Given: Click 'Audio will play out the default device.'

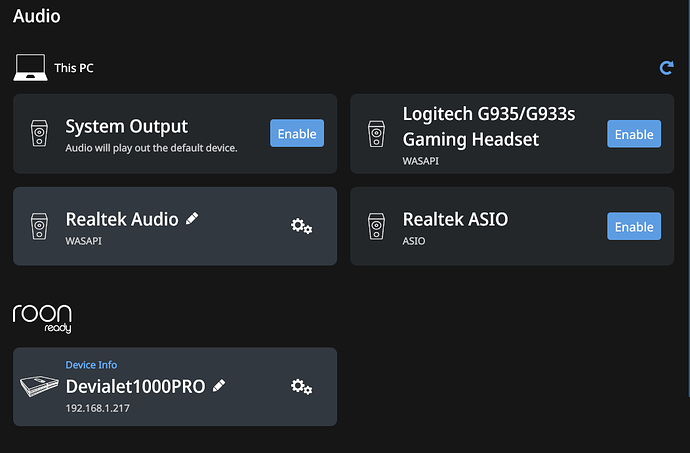Looking at the screenshot, I should tap(151, 148).
